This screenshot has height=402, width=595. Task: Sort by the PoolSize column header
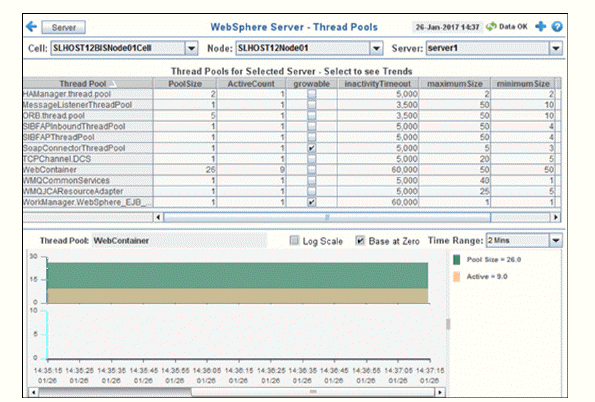tap(185, 84)
